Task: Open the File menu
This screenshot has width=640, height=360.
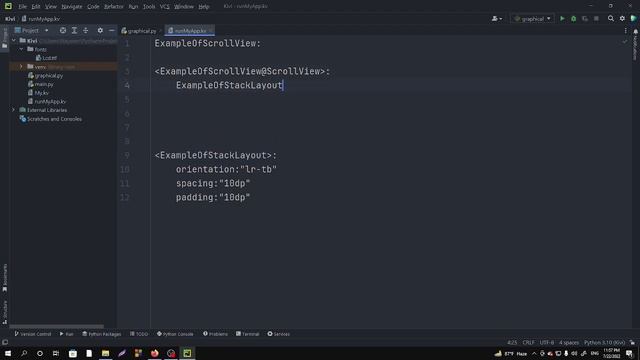Action: [x=22, y=7]
